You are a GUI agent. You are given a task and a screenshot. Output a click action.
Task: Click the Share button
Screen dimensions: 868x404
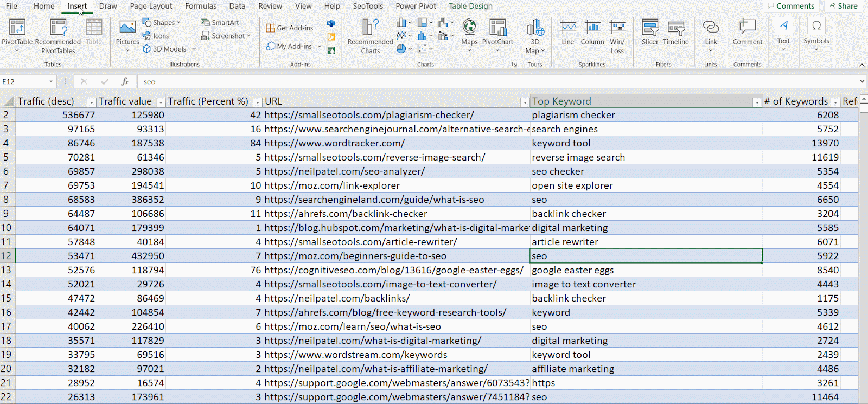(x=843, y=6)
